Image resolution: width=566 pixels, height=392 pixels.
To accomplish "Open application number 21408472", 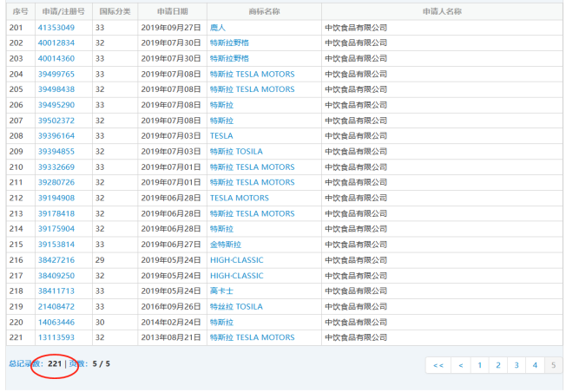I will [56, 306].
